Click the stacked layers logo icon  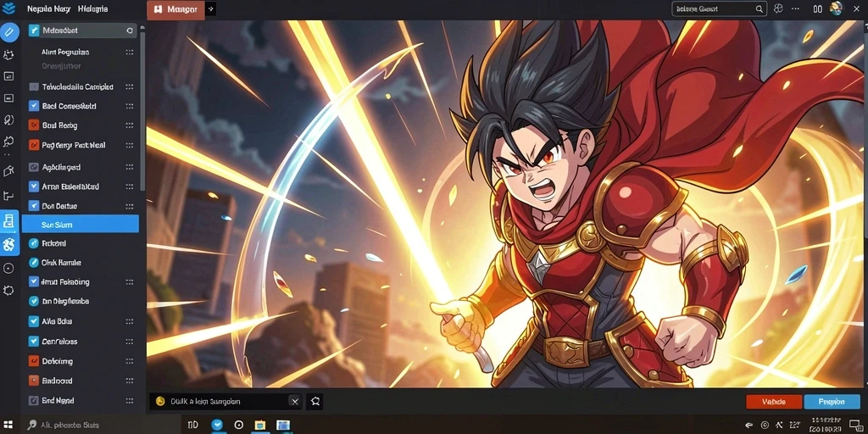coord(8,8)
